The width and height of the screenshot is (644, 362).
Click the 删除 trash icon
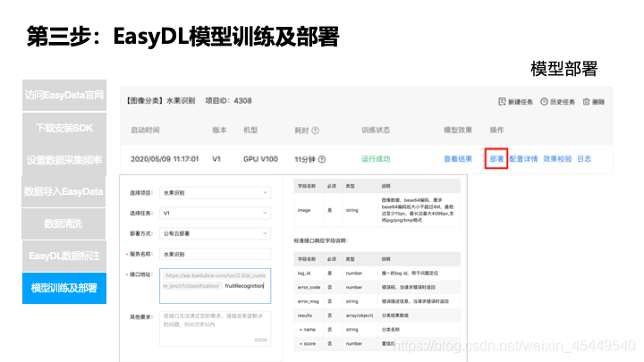(586, 101)
